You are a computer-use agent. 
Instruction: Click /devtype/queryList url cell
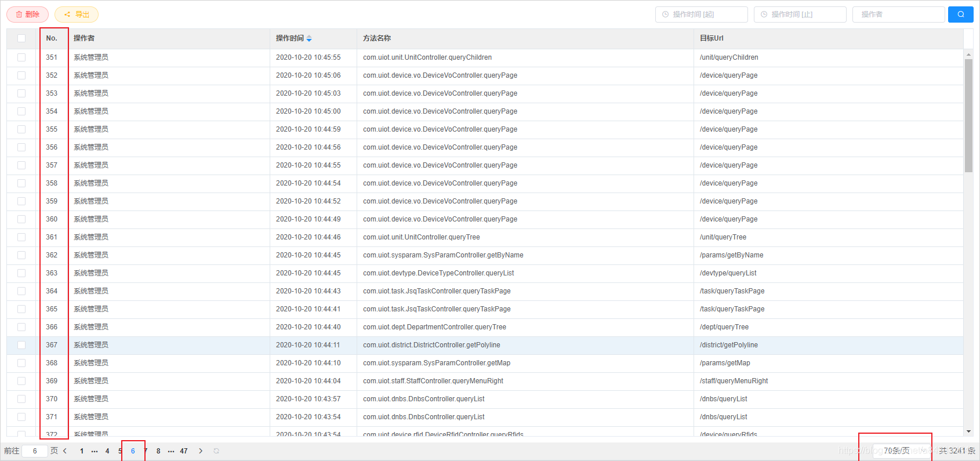click(728, 273)
